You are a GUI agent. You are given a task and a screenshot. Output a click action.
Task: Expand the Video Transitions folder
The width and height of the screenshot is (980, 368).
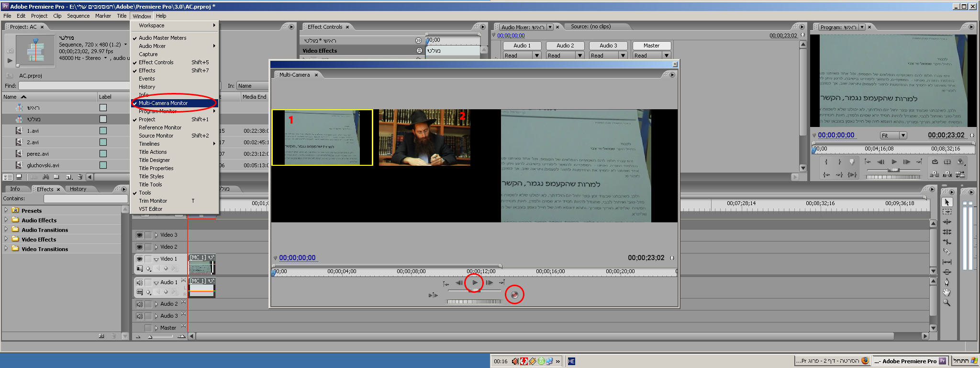[x=6, y=248]
